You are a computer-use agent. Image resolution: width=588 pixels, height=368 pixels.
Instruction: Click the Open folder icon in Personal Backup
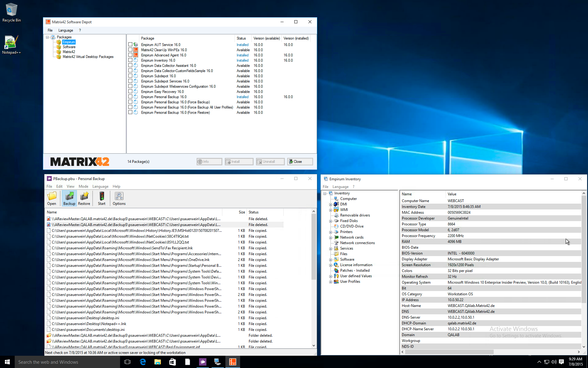click(x=51, y=198)
